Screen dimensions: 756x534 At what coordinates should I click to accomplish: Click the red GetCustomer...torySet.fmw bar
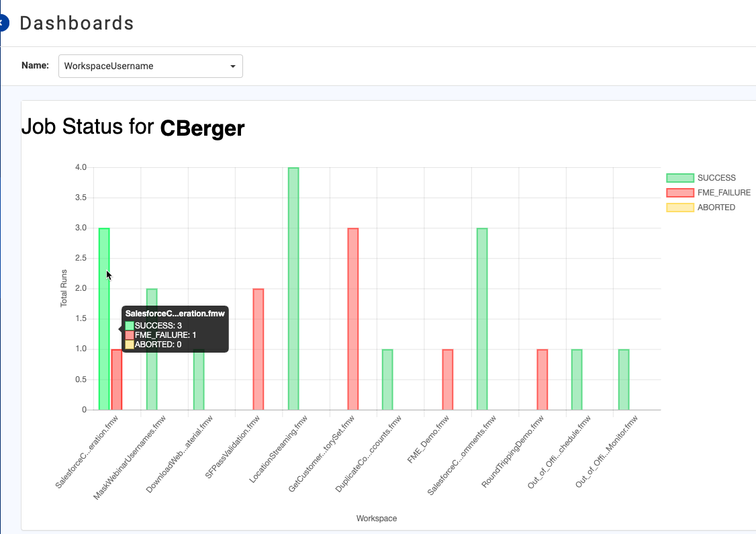(x=353, y=319)
